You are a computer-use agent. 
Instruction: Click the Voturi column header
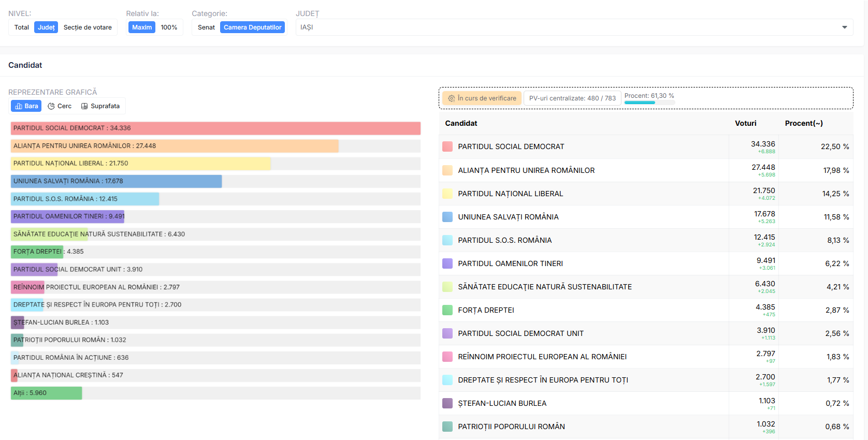(x=746, y=123)
